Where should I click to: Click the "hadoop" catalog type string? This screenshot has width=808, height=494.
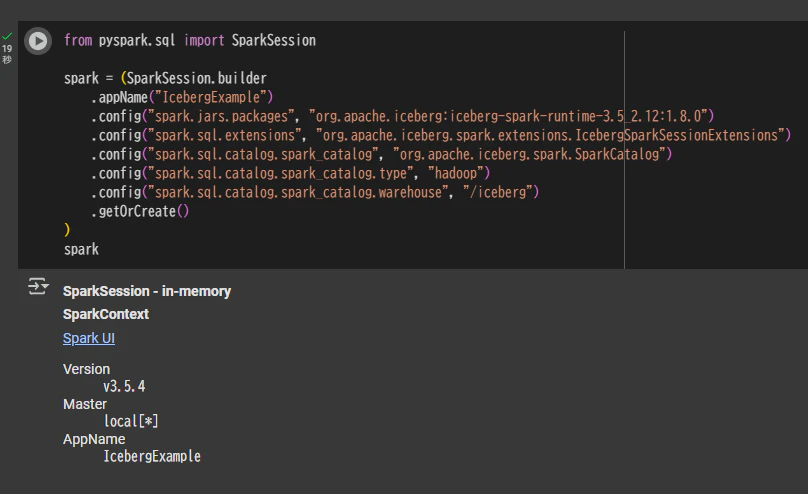[456, 174]
